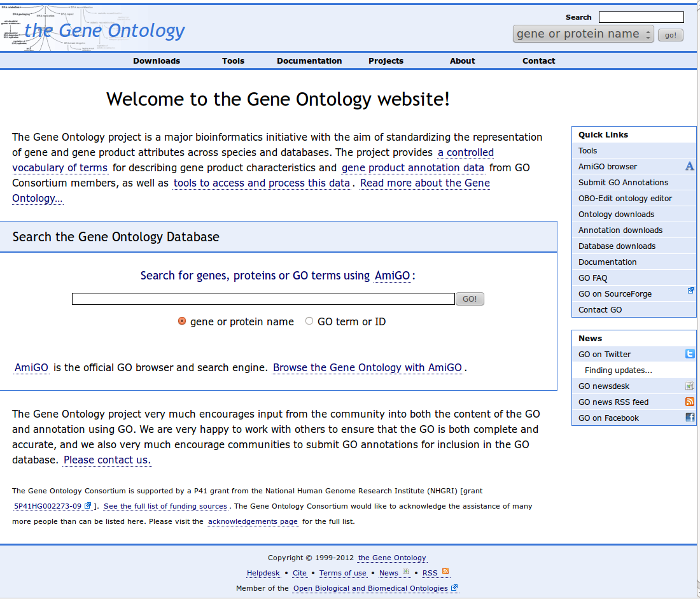Click the external-link icon beside GO on SourceForge

click(690, 291)
